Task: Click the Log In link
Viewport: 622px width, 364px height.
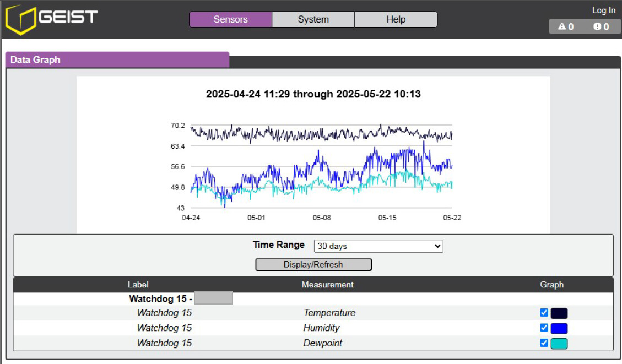Action: click(604, 10)
